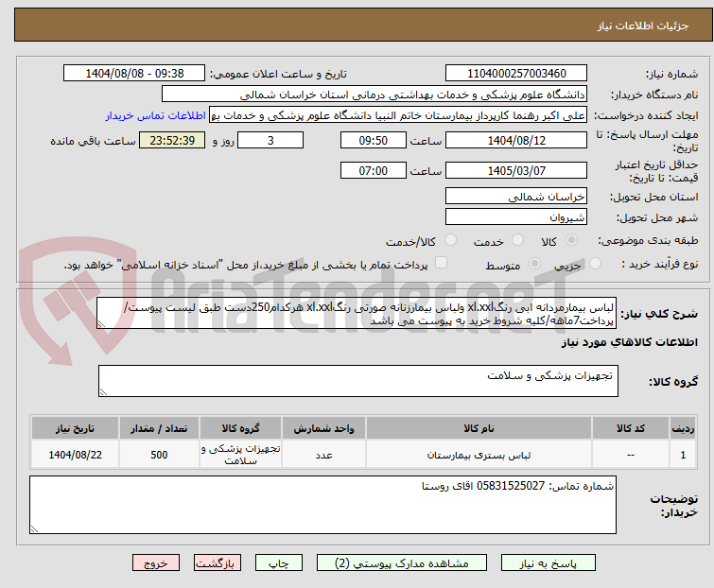714x588 pixels.
Task: Choose the 'کالا/خدمت' radio option
Action: click(x=444, y=241)
